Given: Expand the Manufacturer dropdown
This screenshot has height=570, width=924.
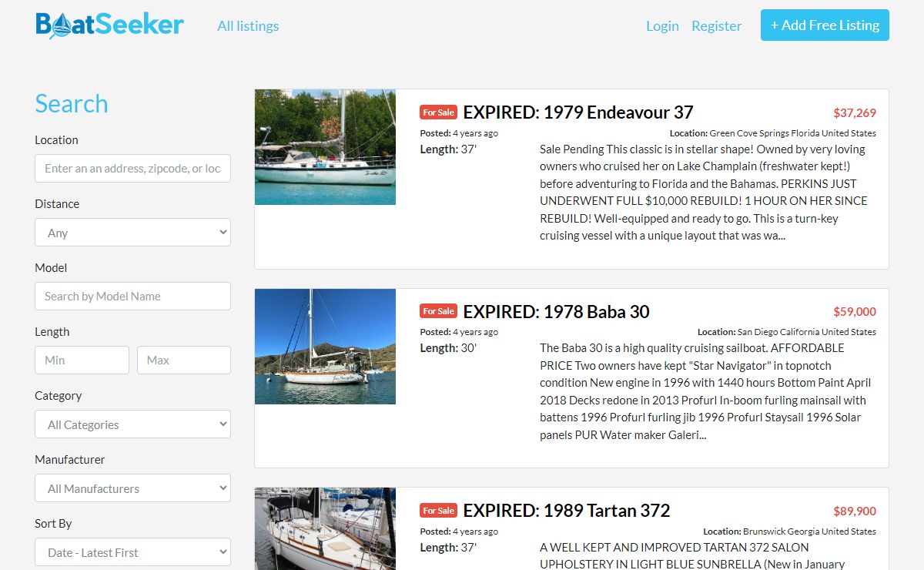Looking at the screenshot, I should pos(132,488).
